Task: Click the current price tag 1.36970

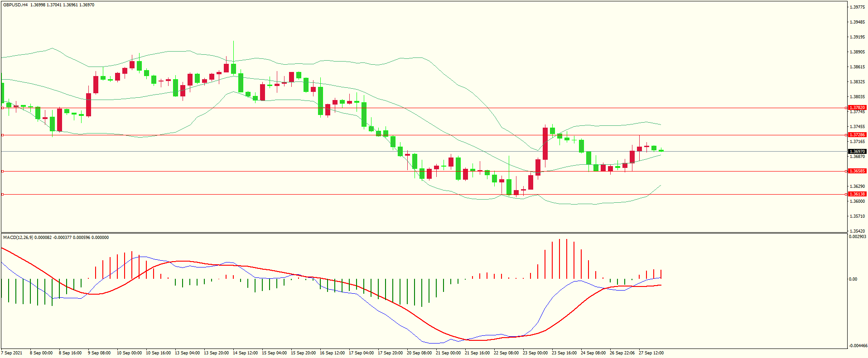Action: click(x=857, y=152)
